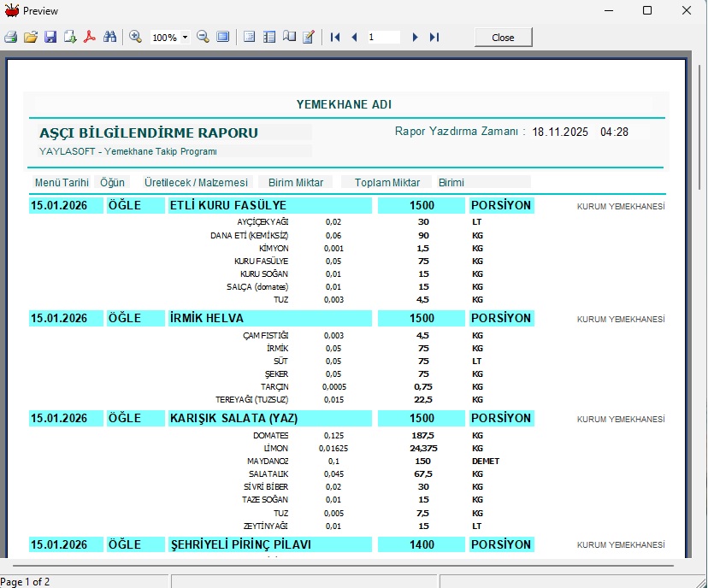
Task: Open a report file via folder icon
Action: pyautogui.click(x=31, y=38)
